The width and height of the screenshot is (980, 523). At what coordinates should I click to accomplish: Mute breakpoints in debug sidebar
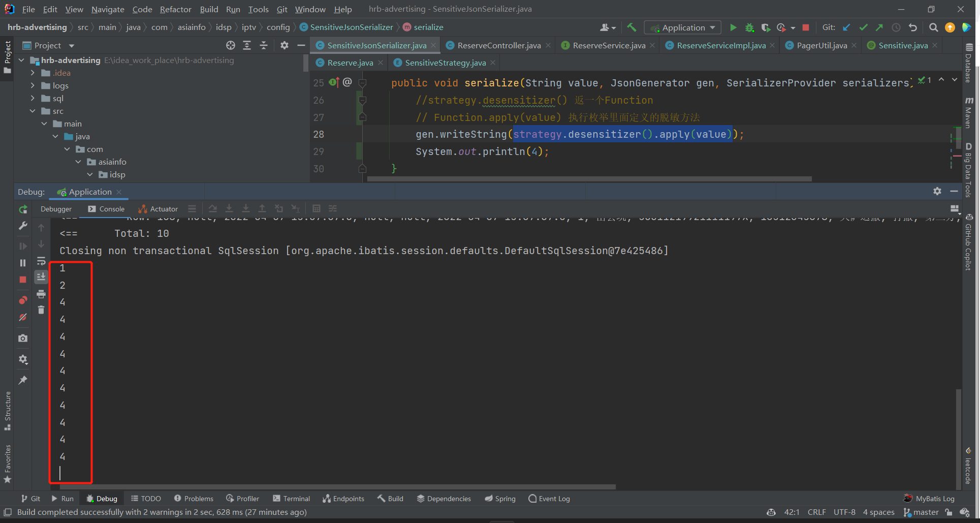(23, 317)
